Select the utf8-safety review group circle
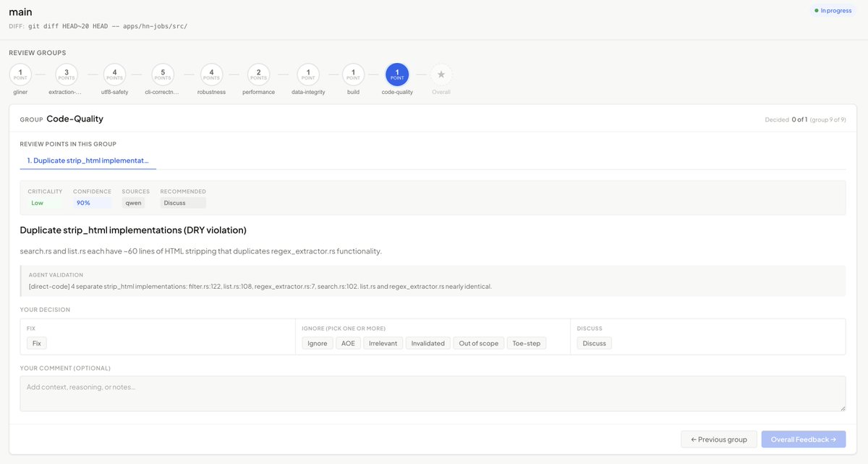Screen dimensions: 868x464 114,74
